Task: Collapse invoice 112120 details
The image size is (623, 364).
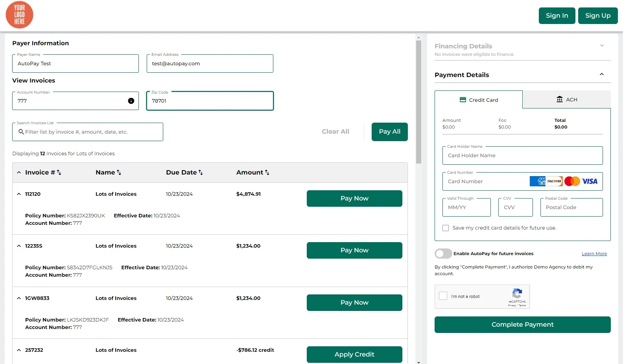Action: coord(19,194)
